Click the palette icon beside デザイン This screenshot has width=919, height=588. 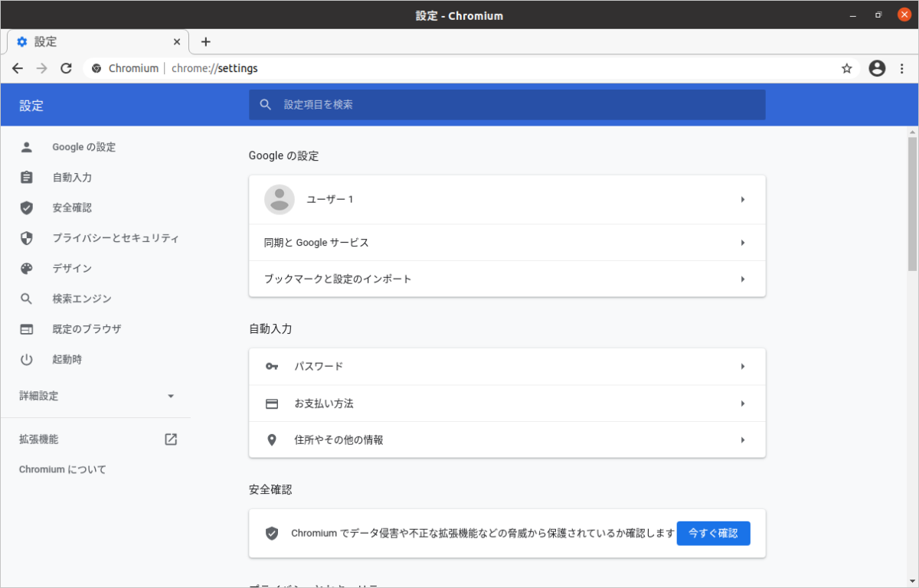[x=27, y=269]
